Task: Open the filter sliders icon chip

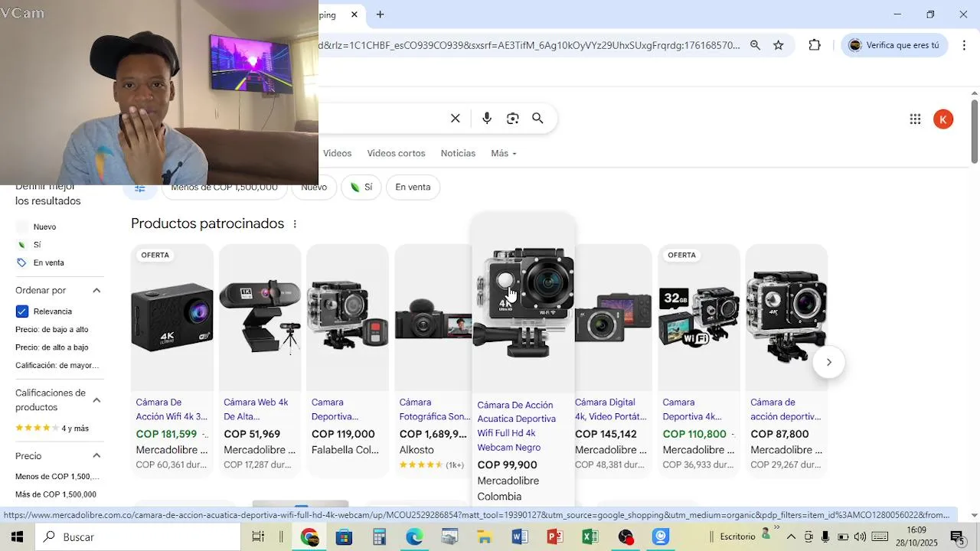Action: [x=139, y=187]
